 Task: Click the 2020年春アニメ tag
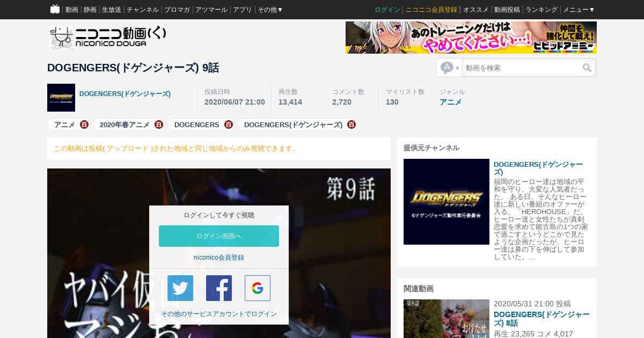125,124
